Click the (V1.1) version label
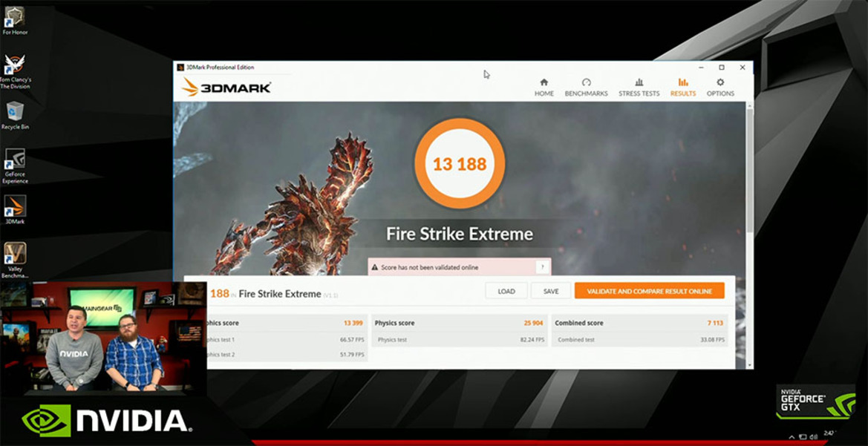Image resolution: width=868 pixels, height=446 pixels. [331, 295]
